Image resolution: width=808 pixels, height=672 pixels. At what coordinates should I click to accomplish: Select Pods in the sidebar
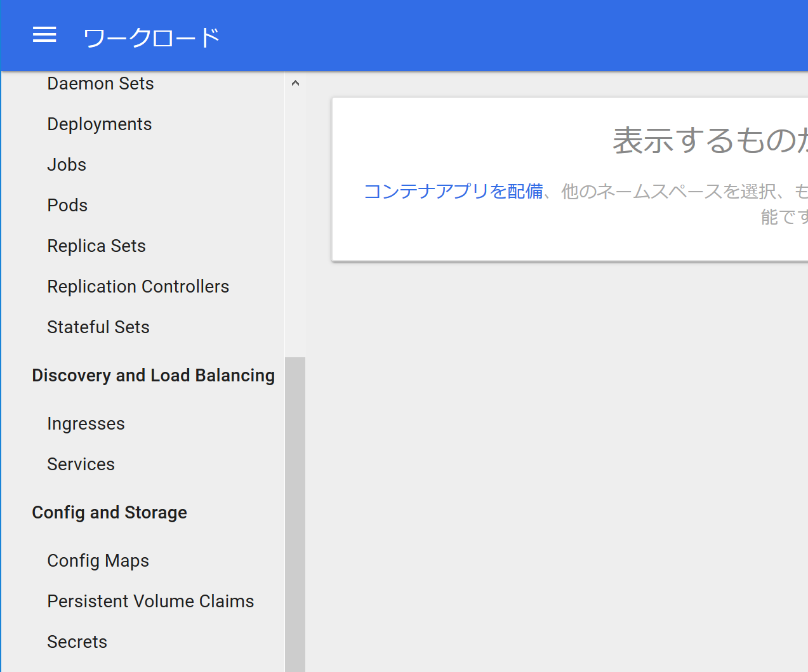[x=67, y=205]
